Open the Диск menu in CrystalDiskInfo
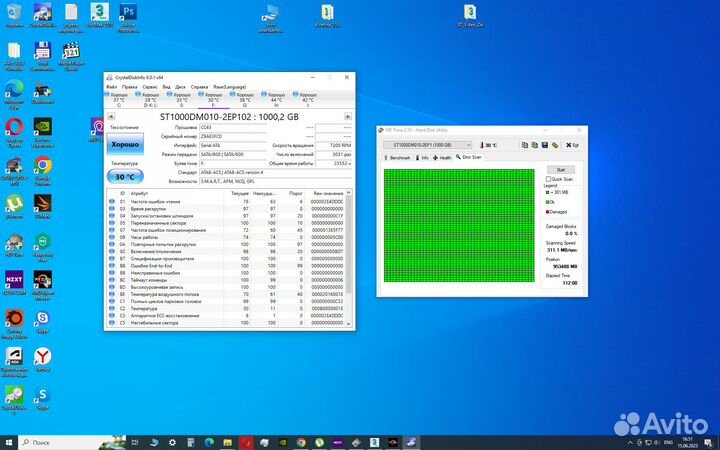This screenshot has width=720, height=450. click(180, 87)
